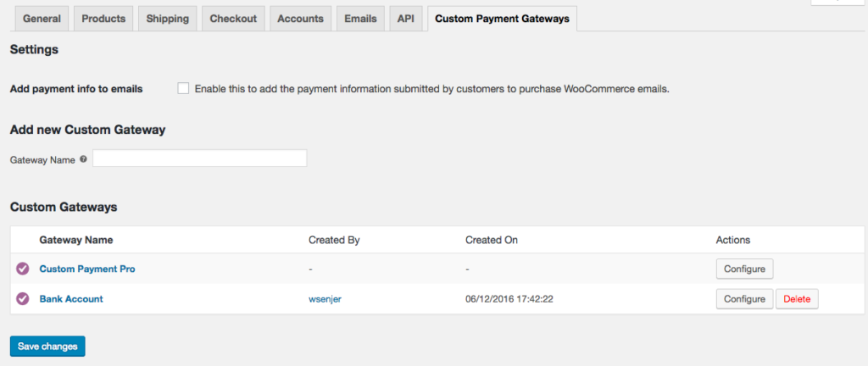Click enabled checkmark icon for Bank Account
The image size is (868, 366).
22,299
